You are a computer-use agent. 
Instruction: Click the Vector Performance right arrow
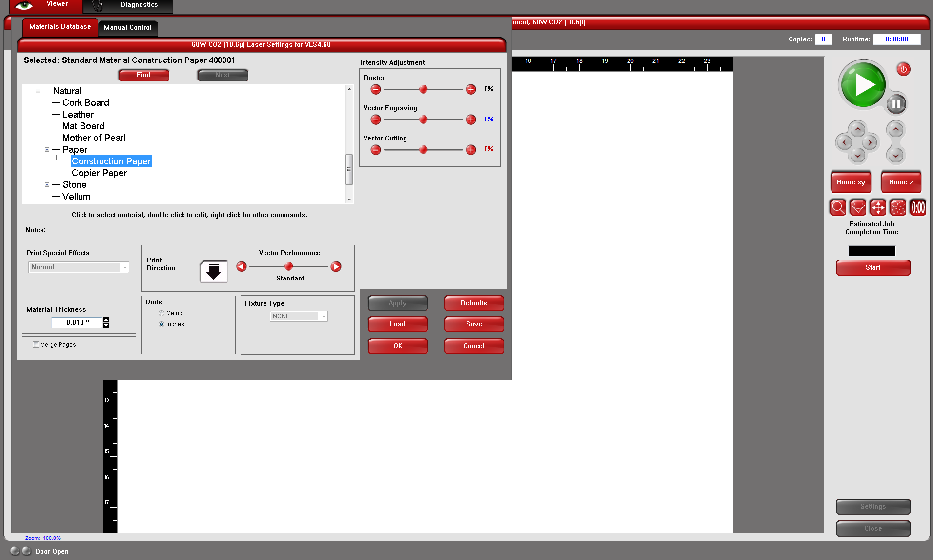pyautogui.click(x=336, y=266)
